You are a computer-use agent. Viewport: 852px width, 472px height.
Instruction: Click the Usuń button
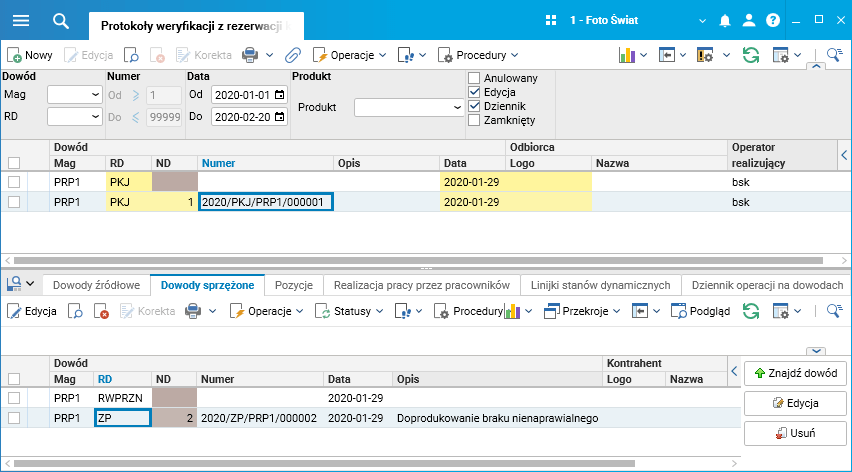click(x=795, y=433)
